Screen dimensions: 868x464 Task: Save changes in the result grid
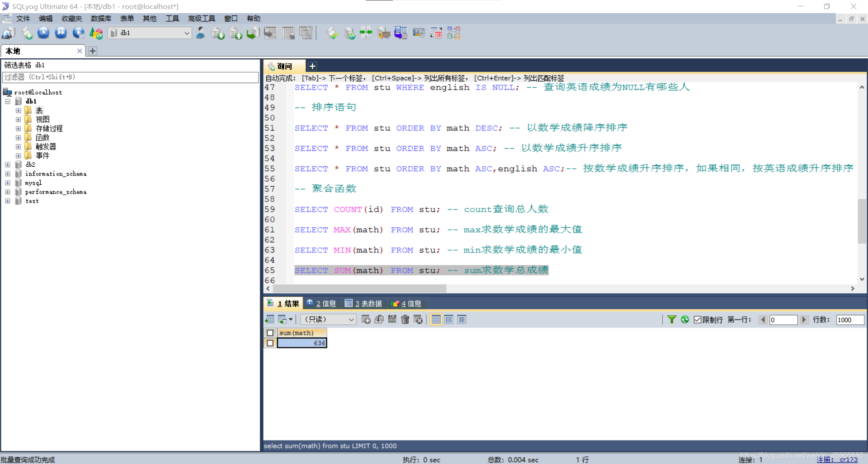tap(392, 319)
